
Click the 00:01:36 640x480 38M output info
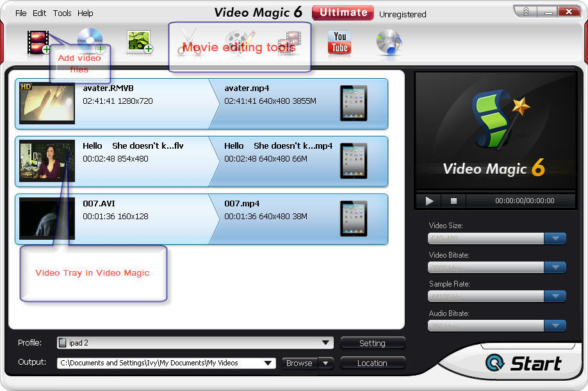pyautogui.click(x=266, y=216)
